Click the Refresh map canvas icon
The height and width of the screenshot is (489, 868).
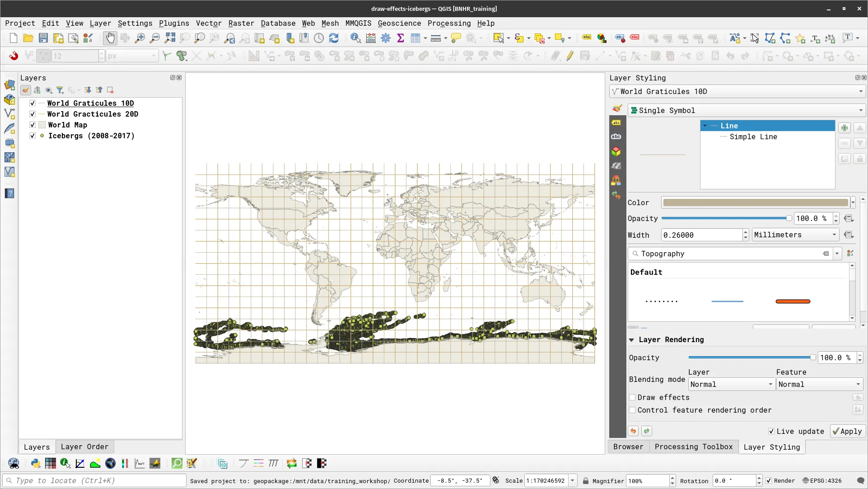point(334,38)
